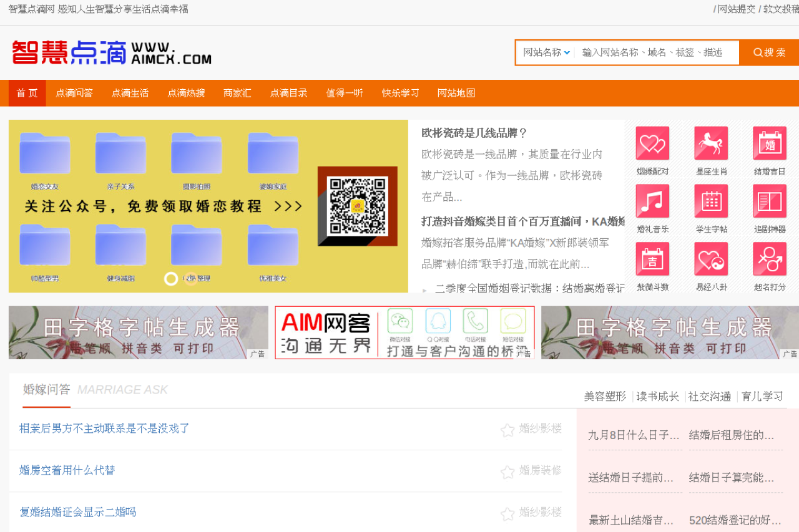Click the AIM网客 沟通无界 ad banner
The width and height of the screenshot is (799, 532).
pos(404,332)
